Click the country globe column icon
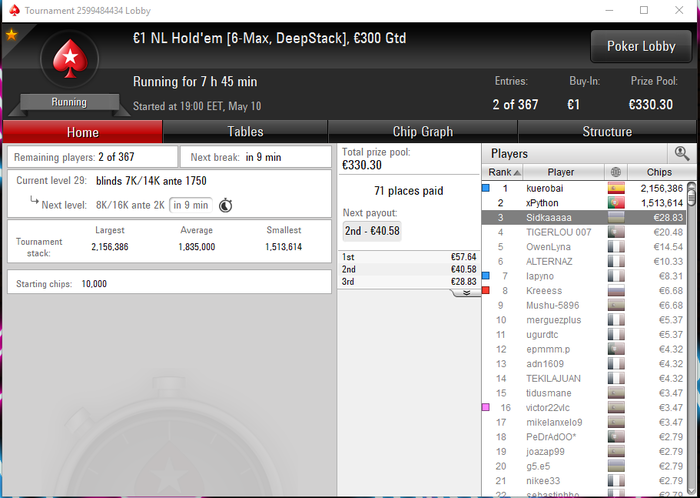Image resolution: width=700 pixels, height=498 pixels. pyautogui.click(x=616, y=172)
